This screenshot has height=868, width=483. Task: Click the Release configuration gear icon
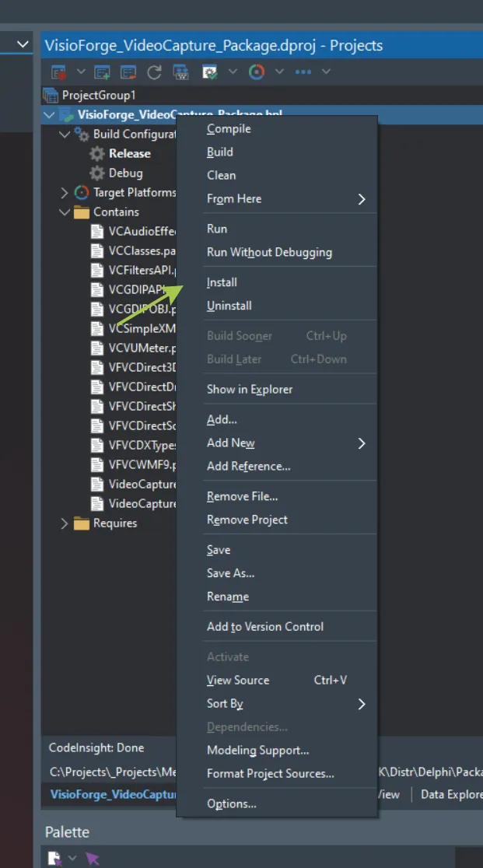click(97, 154)
